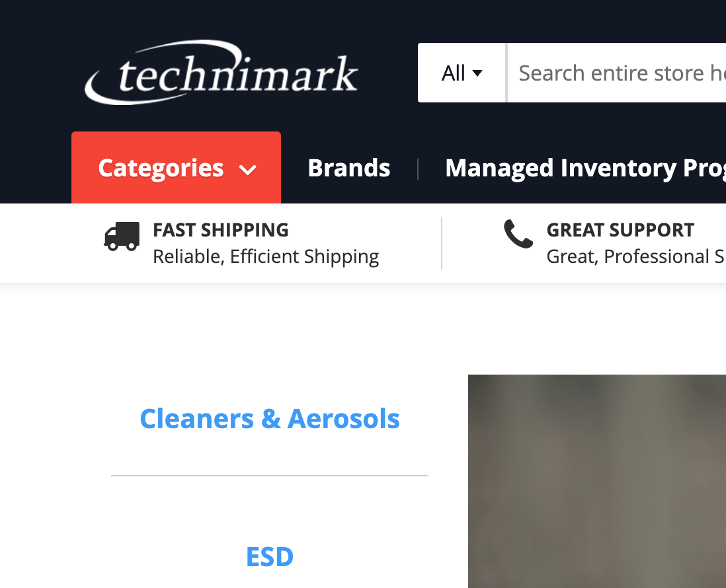Viewport: 726px width, 588px height.
Task: Click the GREAT SUPPORT heading
Action: [x=620, y=230]
